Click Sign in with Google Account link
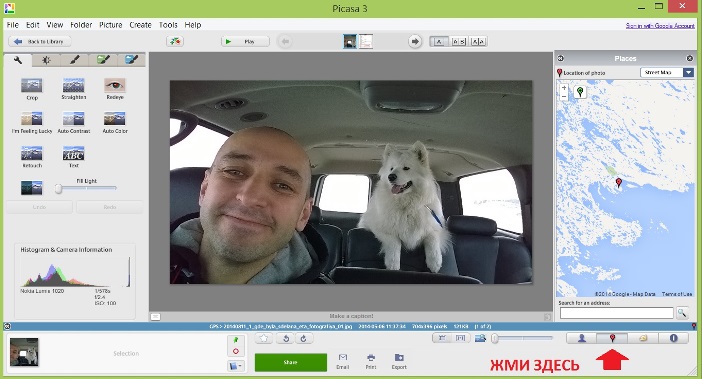Image resolution: width=702 pixels, height=379 pixels. [x=660, y=26]
